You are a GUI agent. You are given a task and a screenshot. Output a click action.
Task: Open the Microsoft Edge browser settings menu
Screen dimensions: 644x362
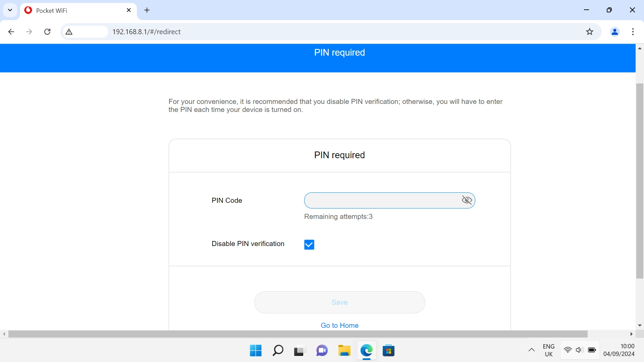coord(633,32)
